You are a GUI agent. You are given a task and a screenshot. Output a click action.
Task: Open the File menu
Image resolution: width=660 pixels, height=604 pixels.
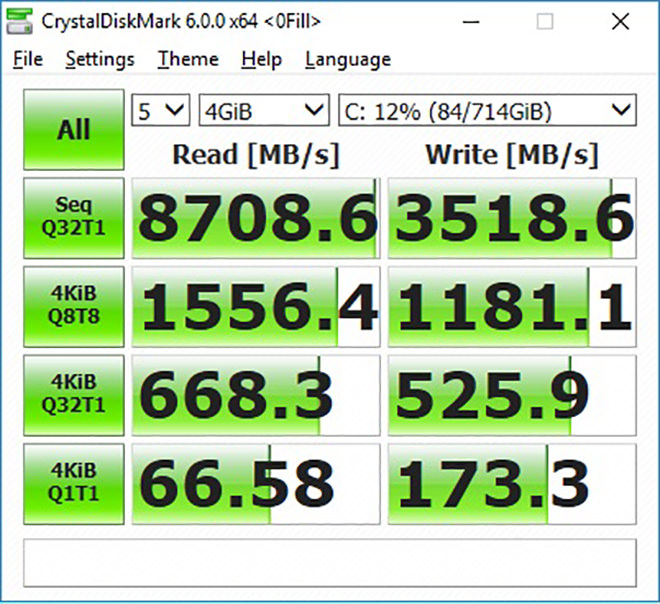pos(28,59)
